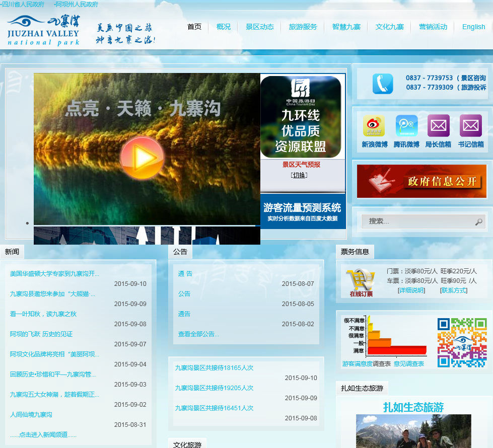Click the search magnifier icon

tap(478, 221)
